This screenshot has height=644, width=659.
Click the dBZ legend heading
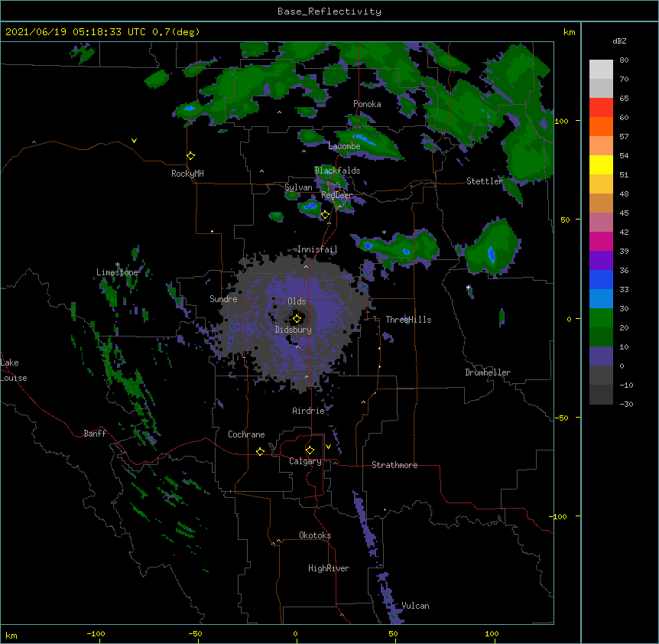click(x=619, y=41)
